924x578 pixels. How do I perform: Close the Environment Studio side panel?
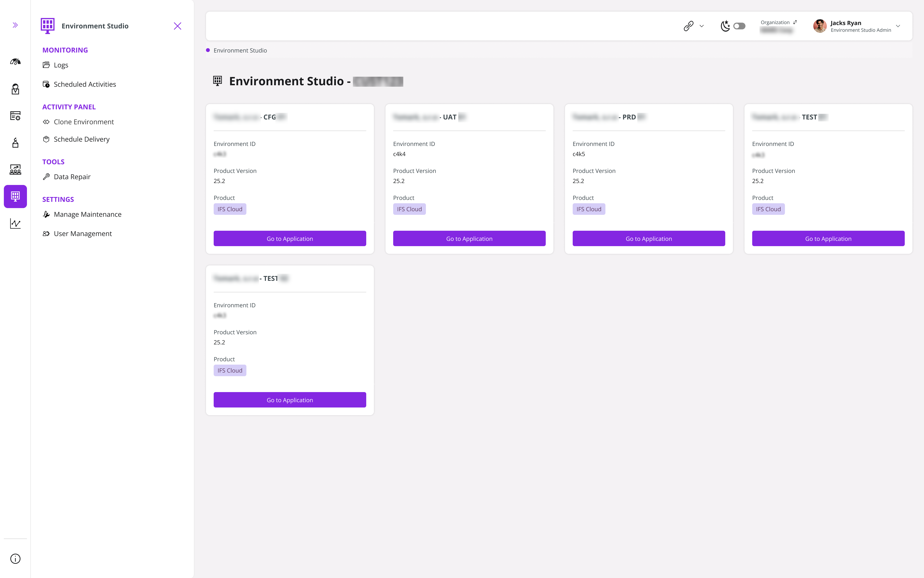click(x=178, y=26)
